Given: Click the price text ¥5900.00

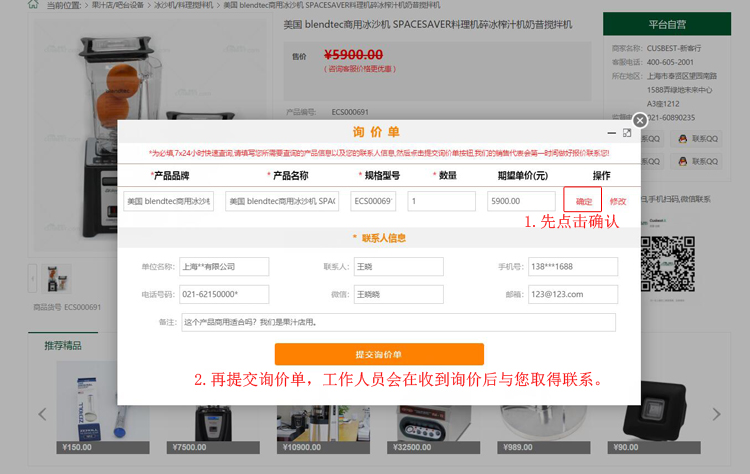Looking at the screenshot, I should coord(353,55).
